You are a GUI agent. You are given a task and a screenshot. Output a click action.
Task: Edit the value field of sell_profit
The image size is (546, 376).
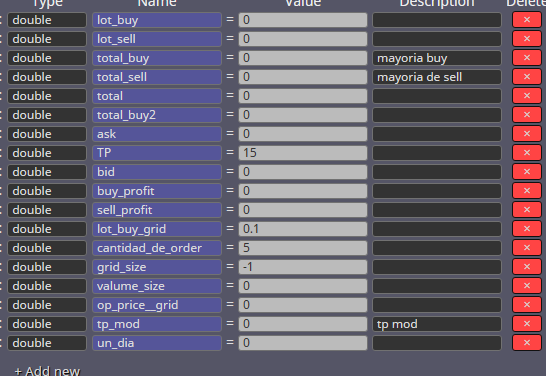(x=303, y=210)
